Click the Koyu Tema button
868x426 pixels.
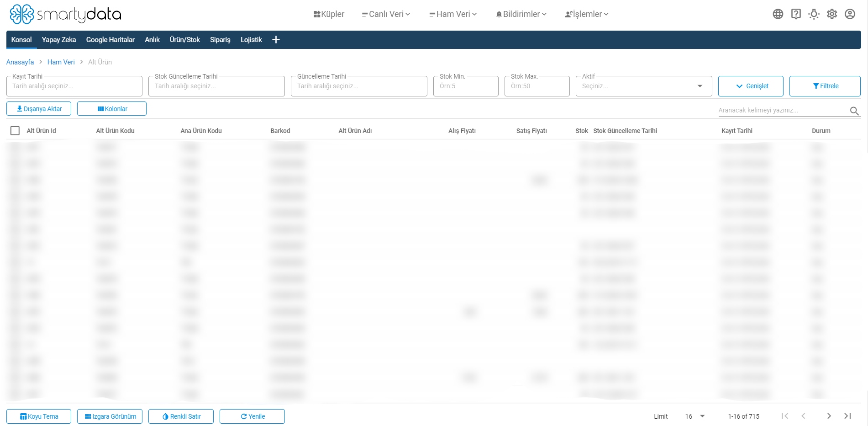click(x=39, y=416)
